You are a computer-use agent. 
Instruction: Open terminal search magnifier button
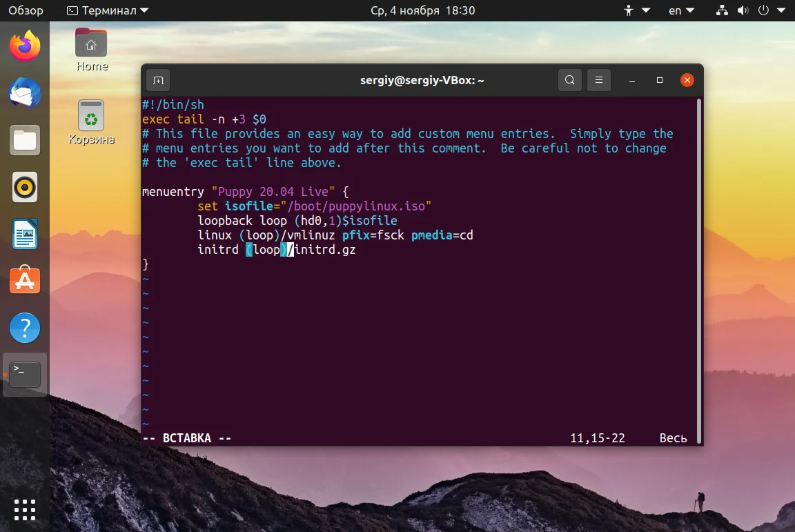[x=570, y=80]
